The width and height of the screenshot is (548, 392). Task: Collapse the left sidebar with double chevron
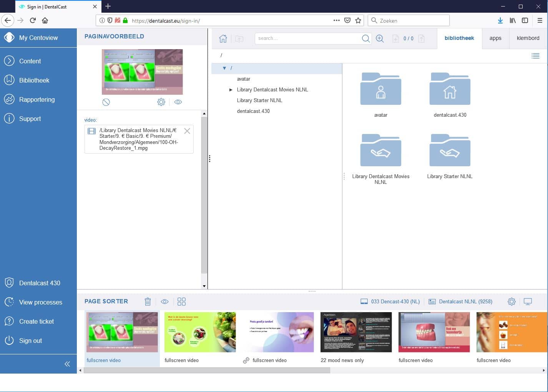[67, 364]
